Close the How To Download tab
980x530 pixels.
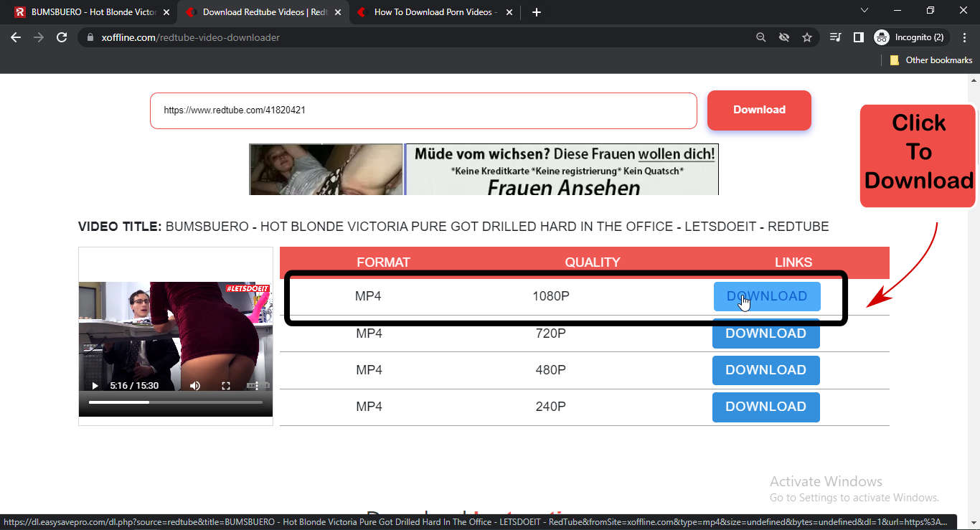509,12
